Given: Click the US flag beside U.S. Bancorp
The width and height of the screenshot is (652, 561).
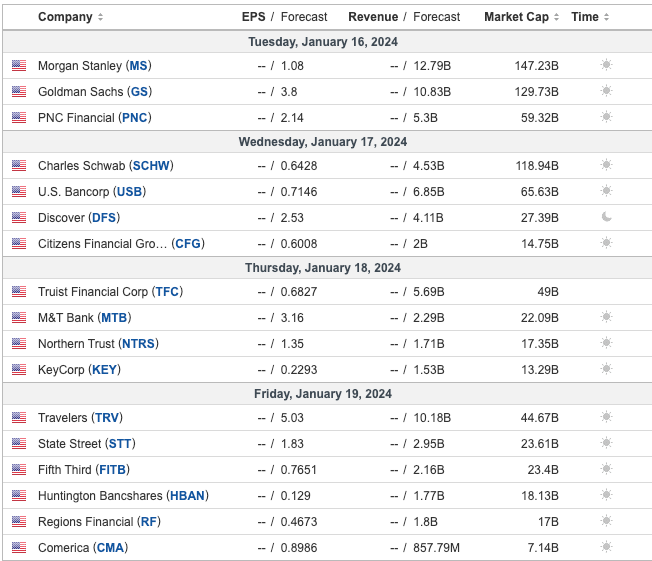Looking at the screenshot, I should [19, 192].
